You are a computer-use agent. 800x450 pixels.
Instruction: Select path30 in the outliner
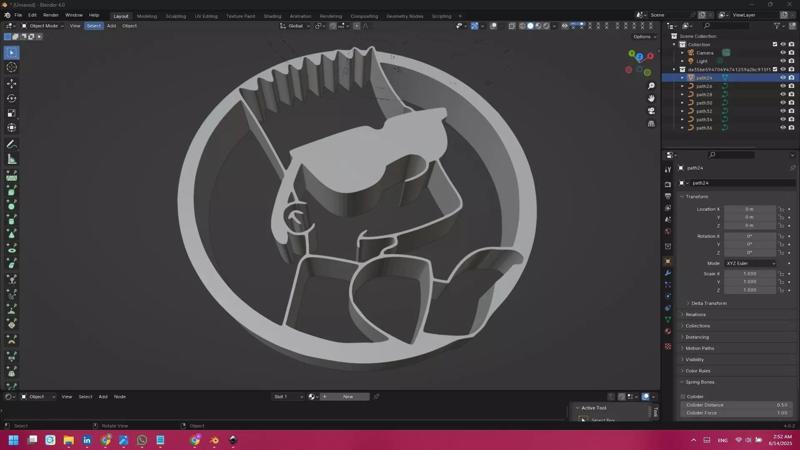[704, 103]
